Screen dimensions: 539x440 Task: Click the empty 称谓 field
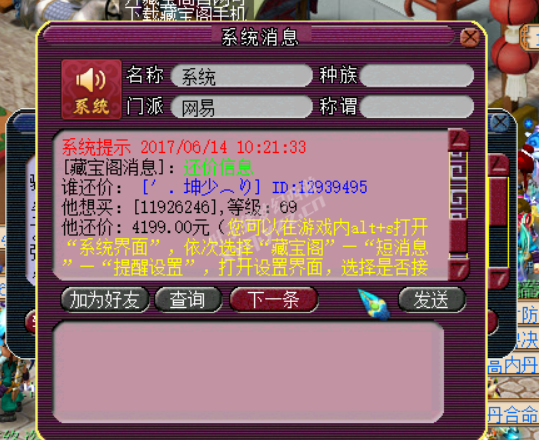point(417,107)
